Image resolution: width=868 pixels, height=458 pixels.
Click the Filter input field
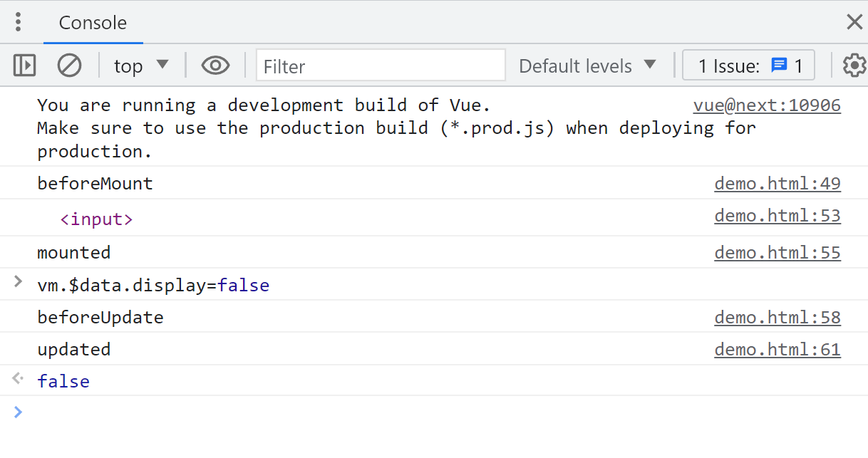click(381, 66)
